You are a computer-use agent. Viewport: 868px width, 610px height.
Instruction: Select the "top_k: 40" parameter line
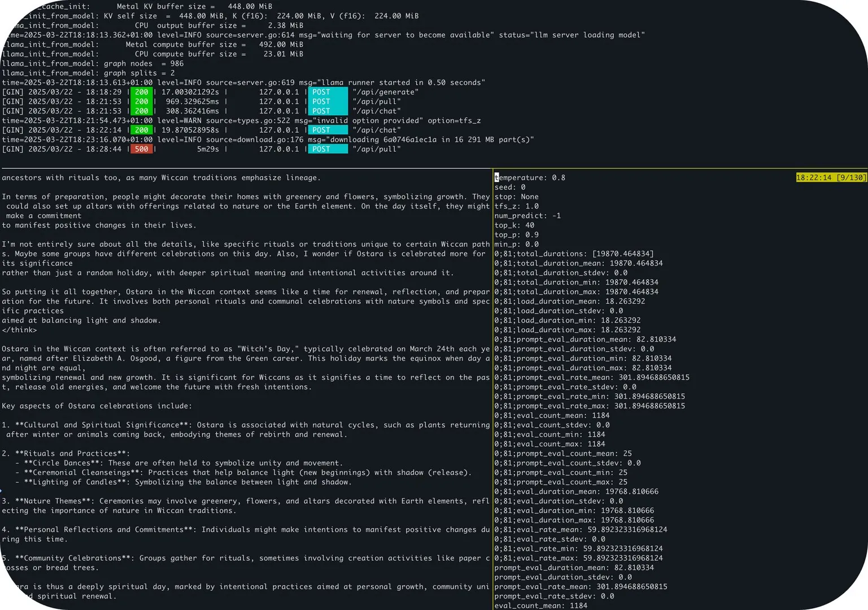click(514, 225)
